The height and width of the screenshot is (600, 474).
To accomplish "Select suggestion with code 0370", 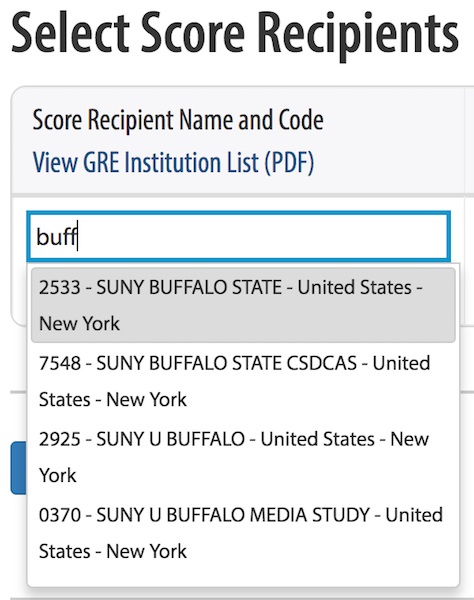I will click(x=243, y=533).
